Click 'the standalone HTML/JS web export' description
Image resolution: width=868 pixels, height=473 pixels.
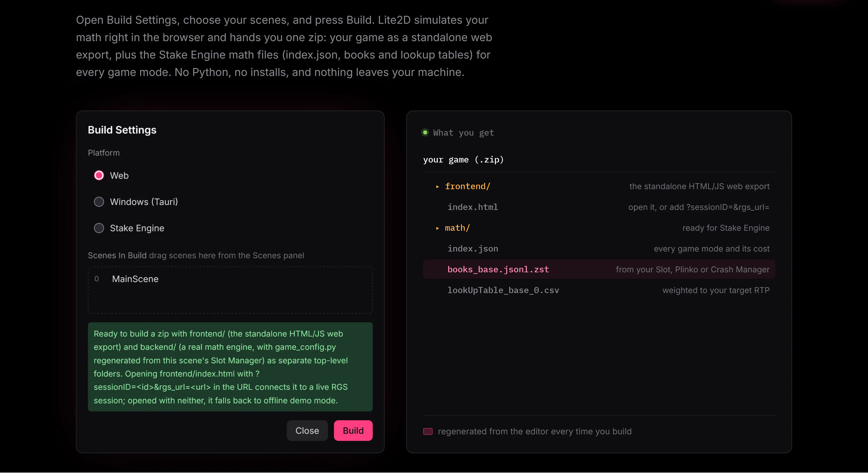(699, 186)
